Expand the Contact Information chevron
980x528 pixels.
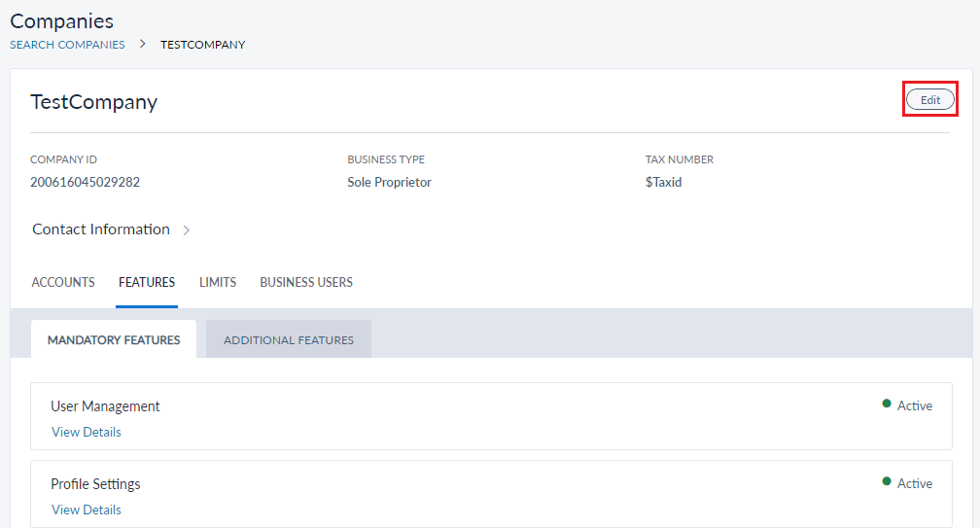coord(187,230)
